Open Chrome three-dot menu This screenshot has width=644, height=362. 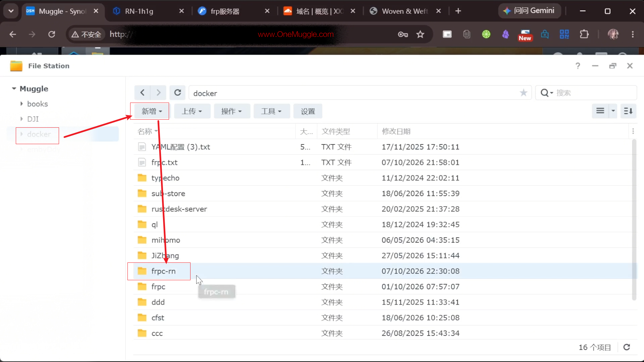[x=633, y=34]
